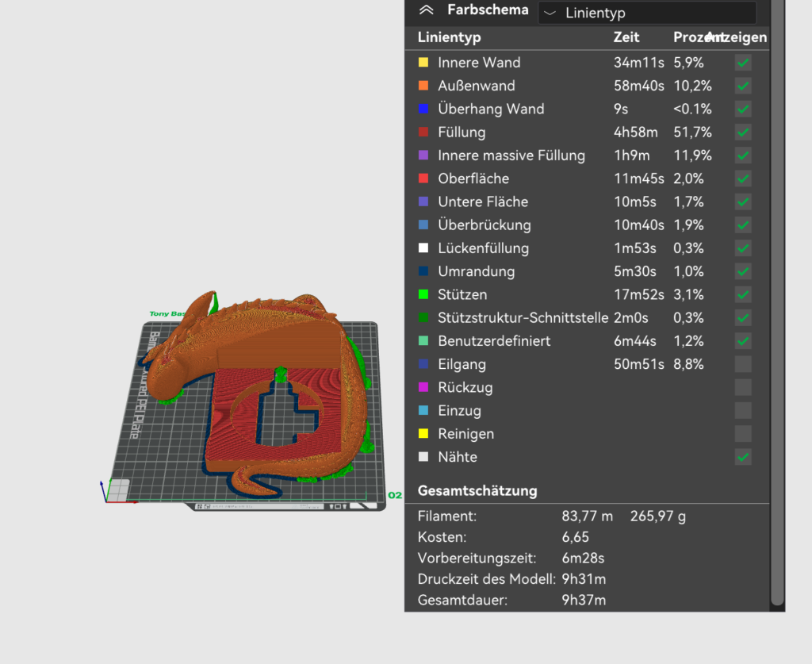
Task: Click the legend panel's vertical scrollbar
Action: click(x=777, y=317)
